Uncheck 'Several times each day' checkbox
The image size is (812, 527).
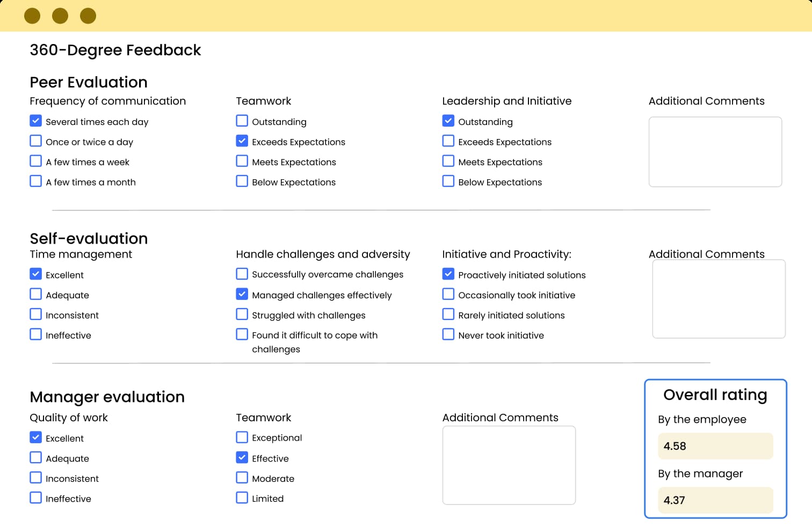[36, 121]
